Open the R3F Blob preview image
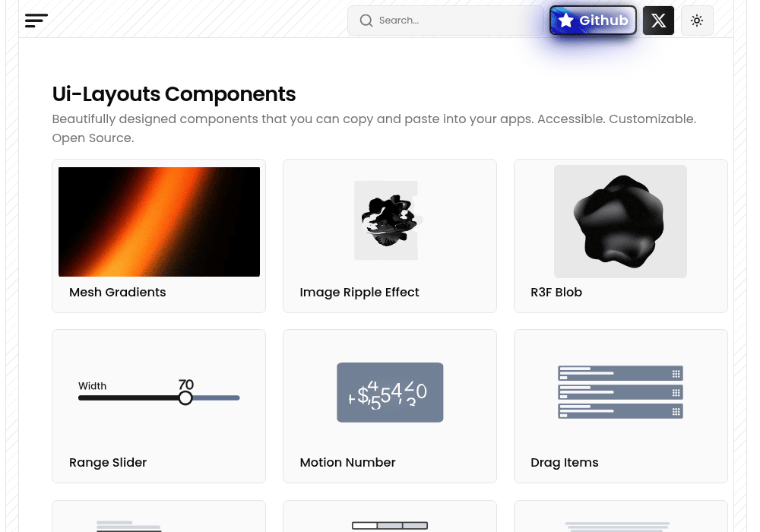The height and width of the screenshot is (532, 760). (x=620, y=221)
